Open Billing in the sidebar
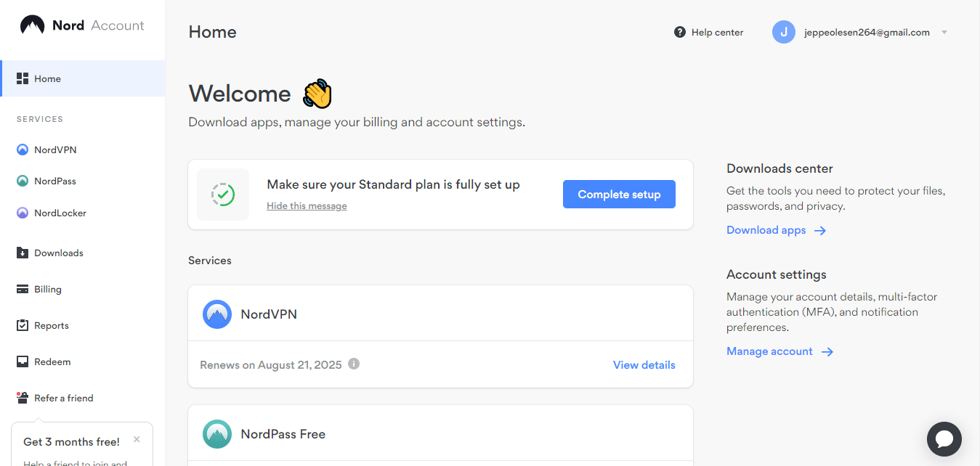This screenshot has height=466, width=980. pos(47,289)
